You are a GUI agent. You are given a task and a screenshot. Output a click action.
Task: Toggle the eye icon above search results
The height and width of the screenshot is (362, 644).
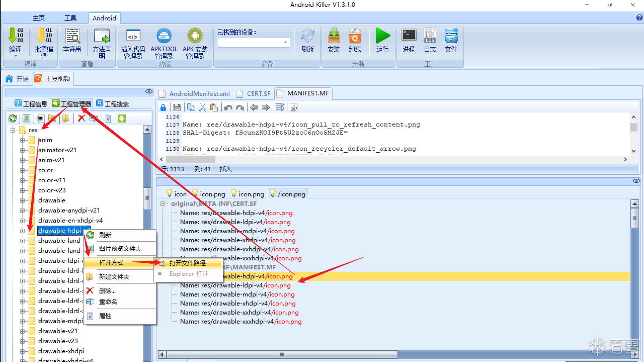[636, 181]
